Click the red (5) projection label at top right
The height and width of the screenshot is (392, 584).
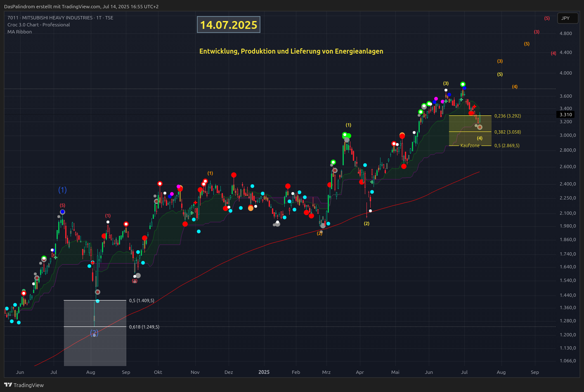click(547, 18)
